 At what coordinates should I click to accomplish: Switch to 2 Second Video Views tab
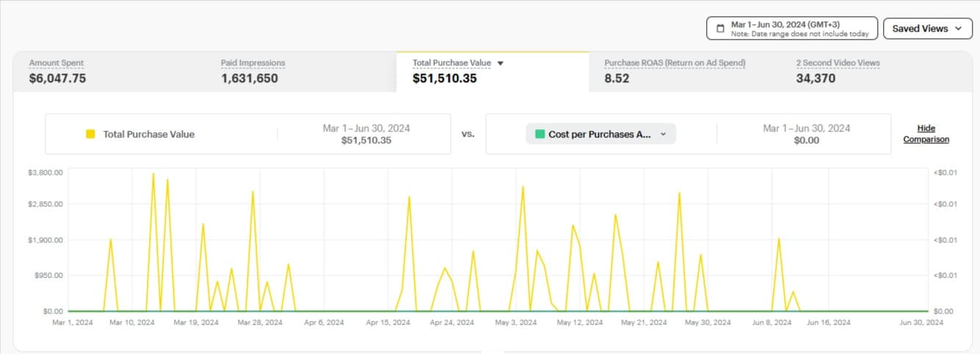click(x=838, y=71)
